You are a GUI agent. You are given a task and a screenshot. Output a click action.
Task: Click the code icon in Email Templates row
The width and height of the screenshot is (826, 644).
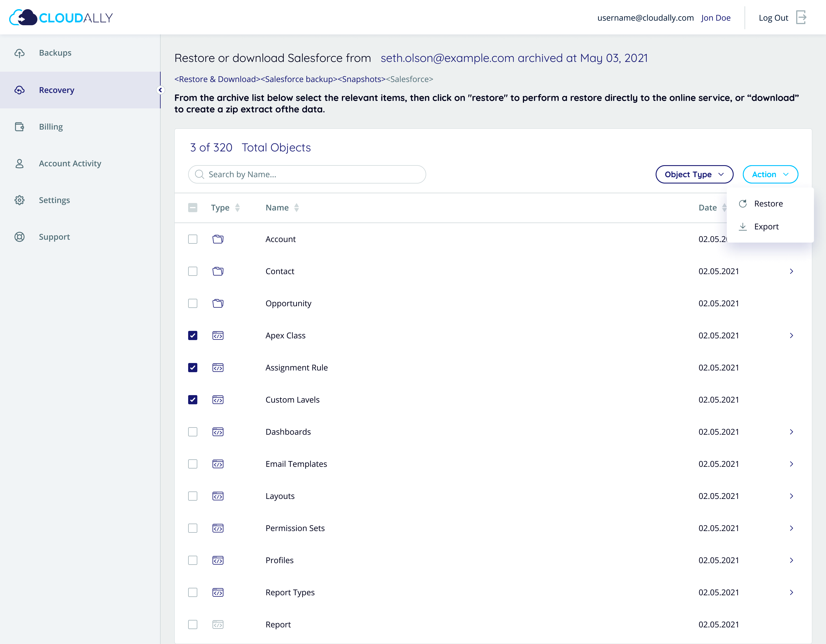(x=218, y=464)
